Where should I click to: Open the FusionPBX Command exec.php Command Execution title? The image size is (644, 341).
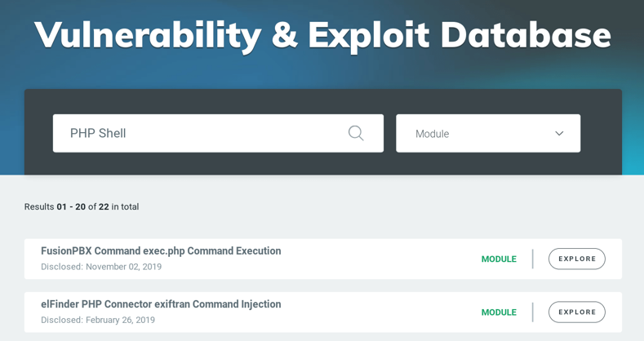pos(161,250)
